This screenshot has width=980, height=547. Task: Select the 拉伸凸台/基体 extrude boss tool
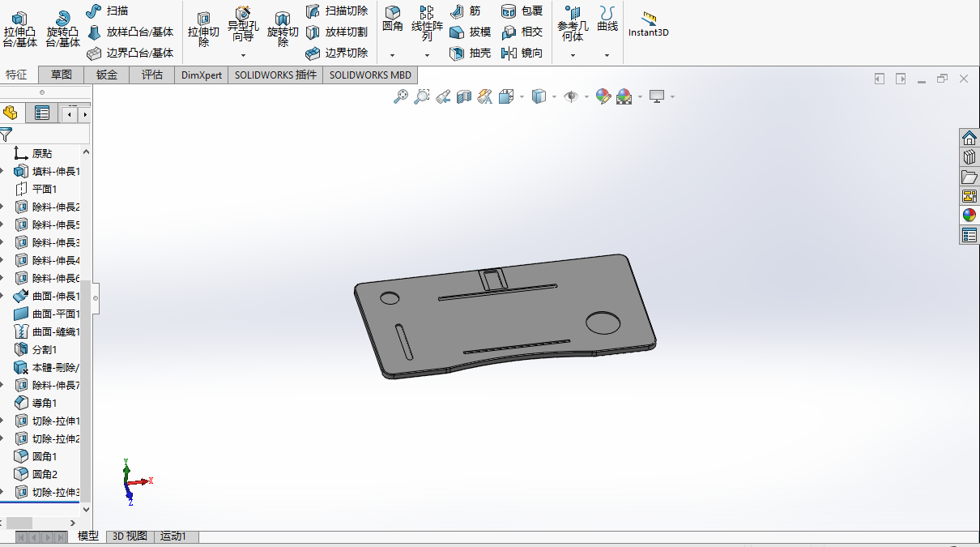point(20,28)
